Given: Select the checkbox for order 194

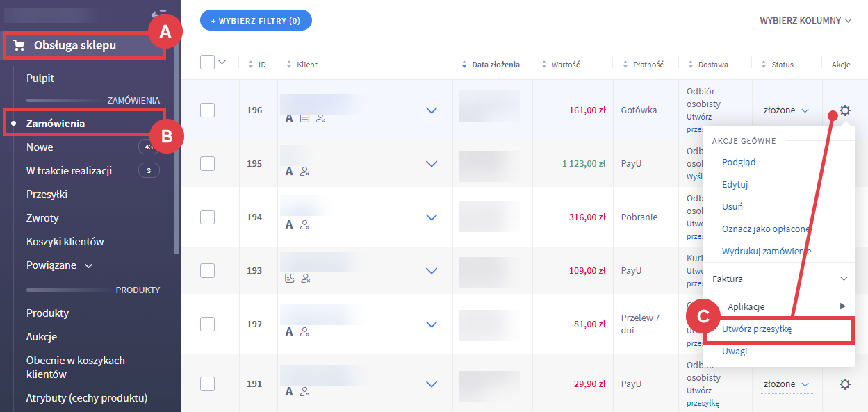Looking at the screenshot, I should pyautogui.click(x=207, y=217).
